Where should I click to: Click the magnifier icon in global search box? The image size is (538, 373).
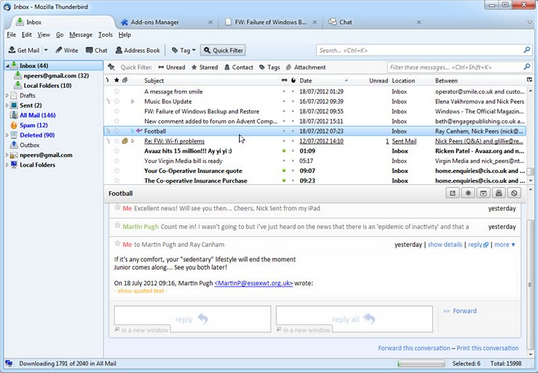click(527, 50)
